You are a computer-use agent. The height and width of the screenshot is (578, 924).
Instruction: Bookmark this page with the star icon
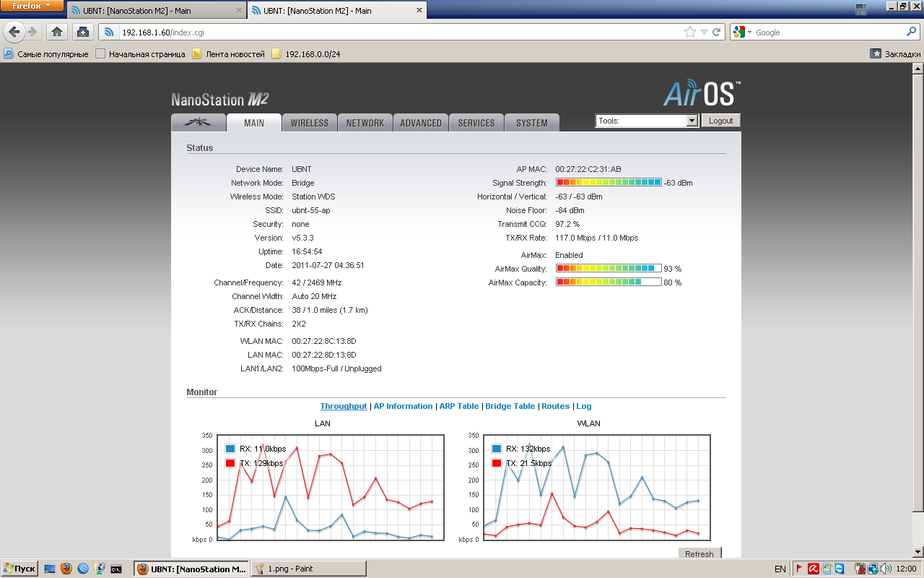(x=690, y=32)
